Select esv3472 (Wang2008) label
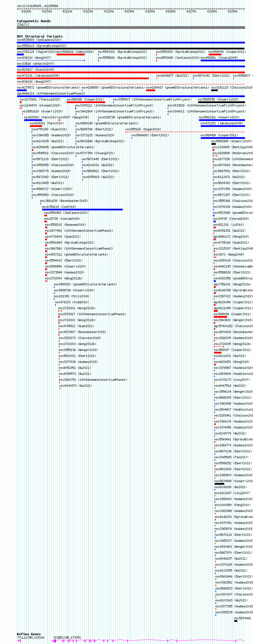Image resolution: width=253 pixels, height=644 pixels. pyautogui.click(x=229, y=254)
